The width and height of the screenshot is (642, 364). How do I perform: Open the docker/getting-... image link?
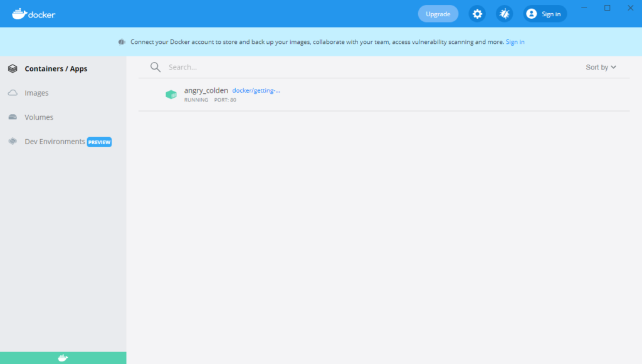(x=256, y=90)
